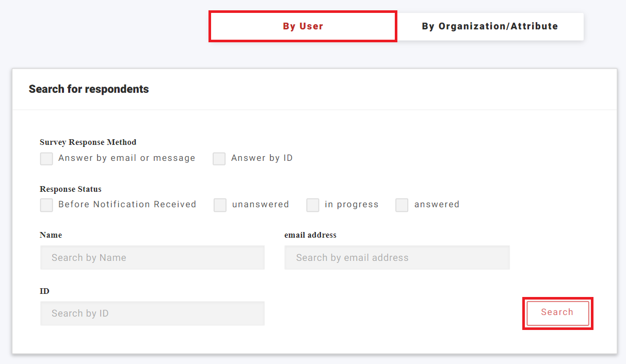Screen dimensions: 626x364
Task: Open the By Organization/Attribute tab
Action: coord(490,26)
